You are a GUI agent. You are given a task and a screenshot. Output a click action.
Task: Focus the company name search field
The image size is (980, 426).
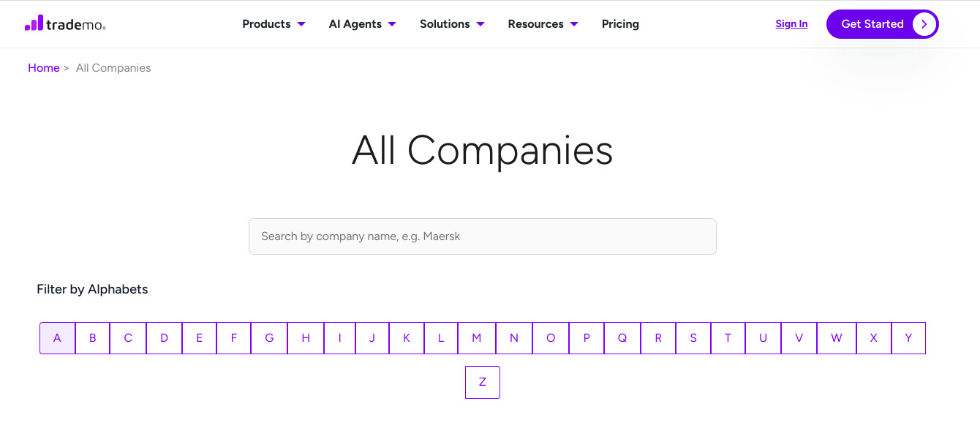(483, 236)
